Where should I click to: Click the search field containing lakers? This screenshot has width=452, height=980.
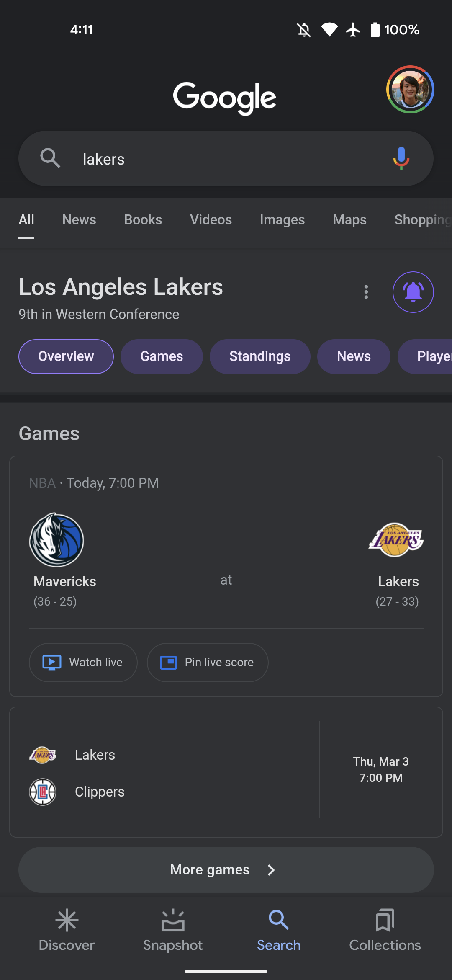click(226, 159)
